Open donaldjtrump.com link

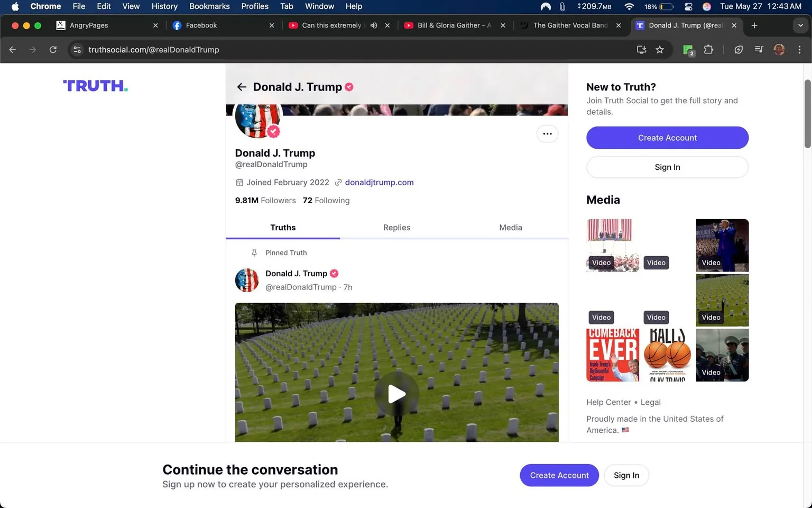click(379, 183)
